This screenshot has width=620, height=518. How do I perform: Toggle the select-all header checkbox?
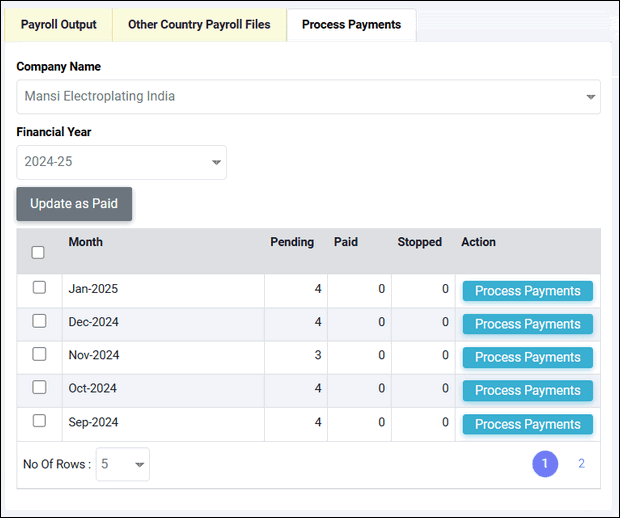[38, 252]
